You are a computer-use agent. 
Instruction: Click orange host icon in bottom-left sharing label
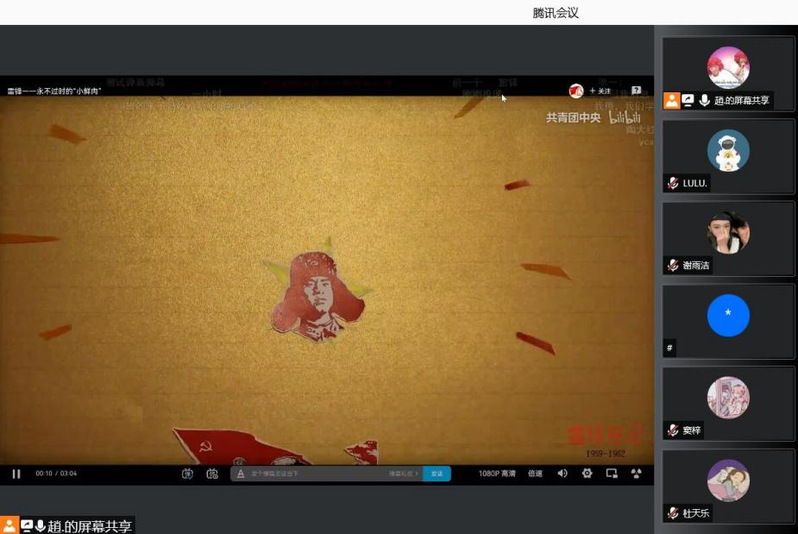(9, 525)
